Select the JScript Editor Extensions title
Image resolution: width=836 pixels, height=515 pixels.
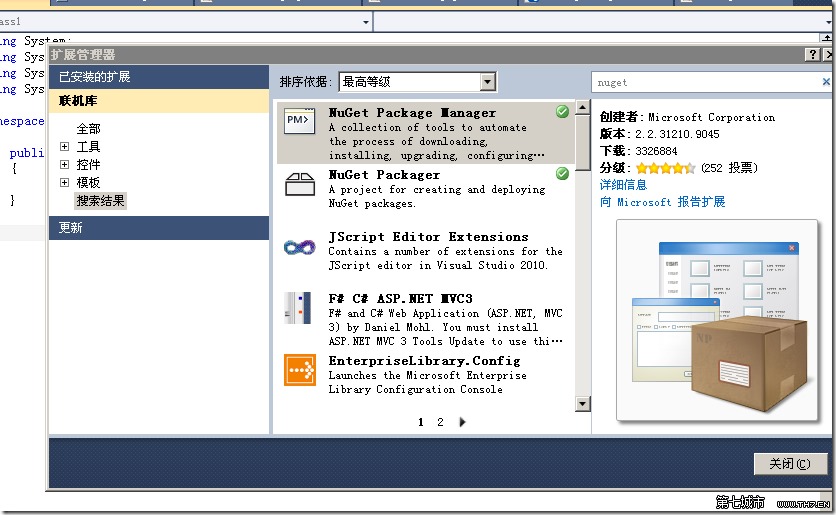[x=429, y=237]
